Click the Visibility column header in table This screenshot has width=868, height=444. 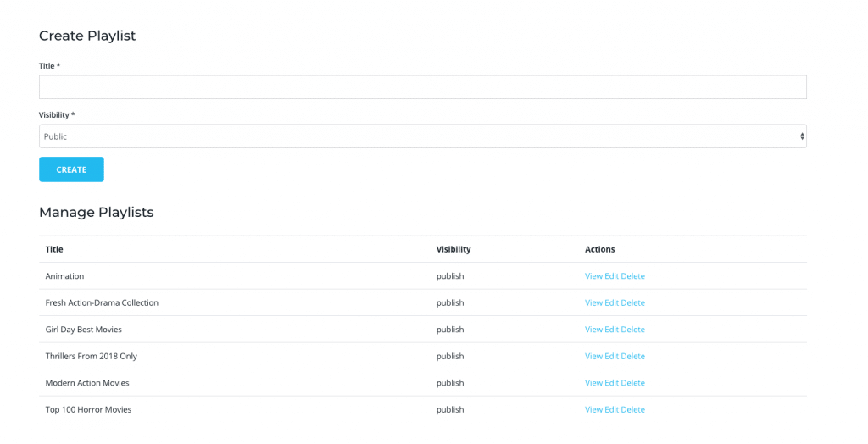[453, 249]
